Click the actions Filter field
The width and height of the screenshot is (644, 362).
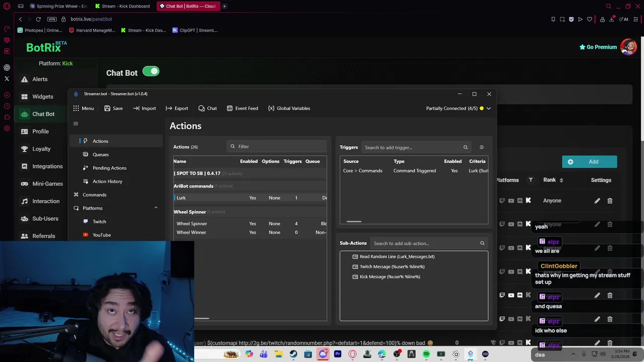277,146
